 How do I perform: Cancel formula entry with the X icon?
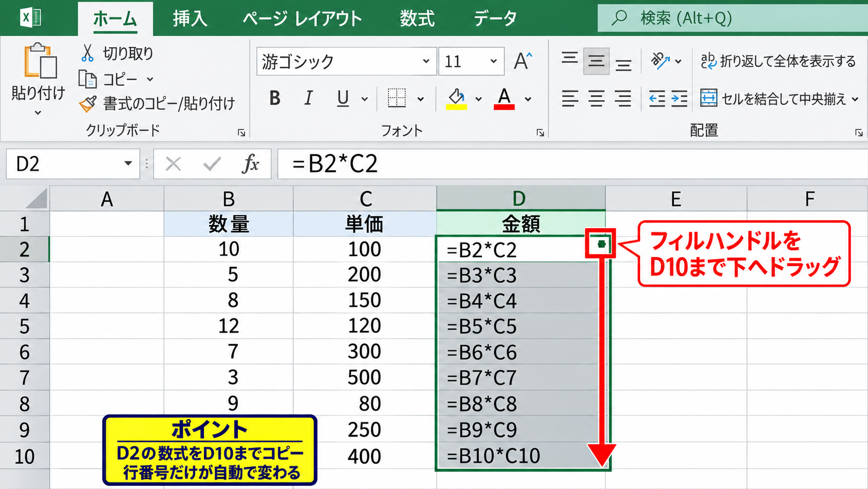173,164
